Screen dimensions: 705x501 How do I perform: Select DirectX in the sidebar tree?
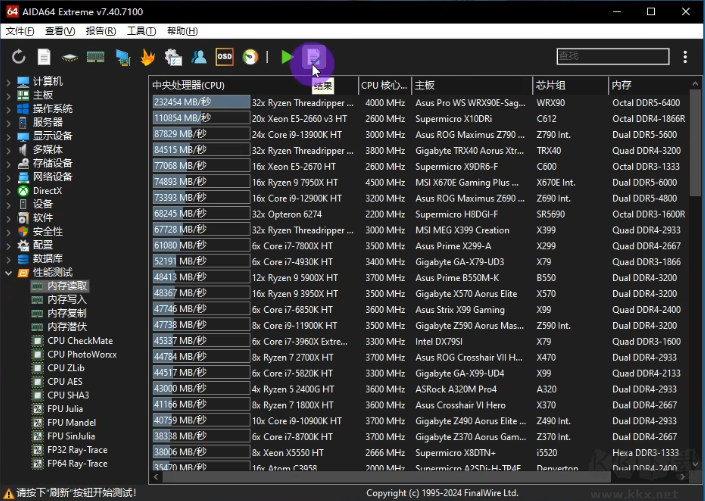pos(47,191)
